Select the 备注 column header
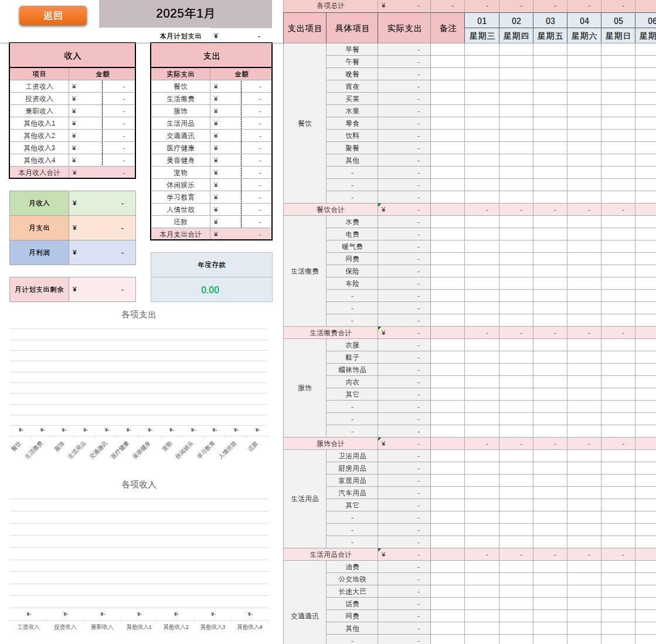656x644 pixels. (x=448, y=28)
